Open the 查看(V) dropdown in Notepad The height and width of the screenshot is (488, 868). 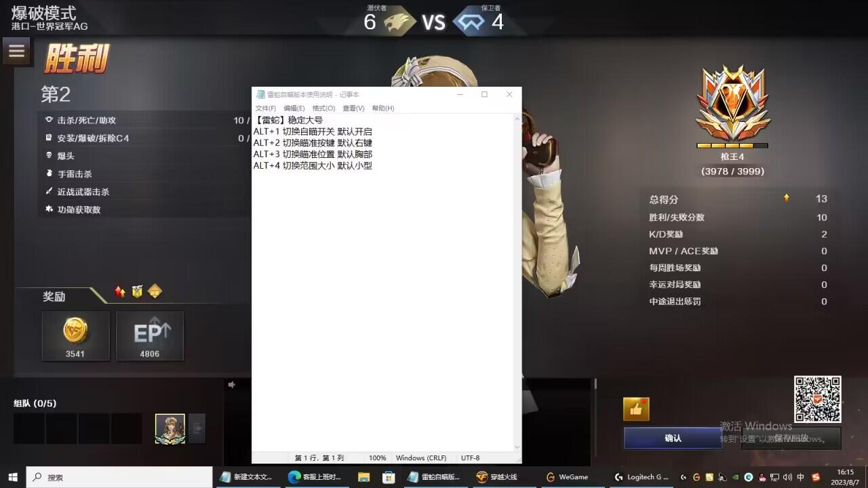tap(353, 108)
